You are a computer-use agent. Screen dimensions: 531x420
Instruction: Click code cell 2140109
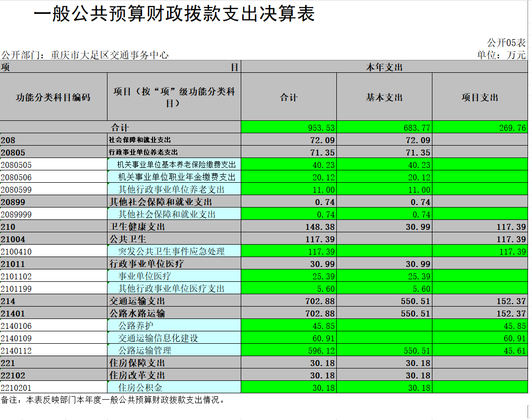(53, 338)
